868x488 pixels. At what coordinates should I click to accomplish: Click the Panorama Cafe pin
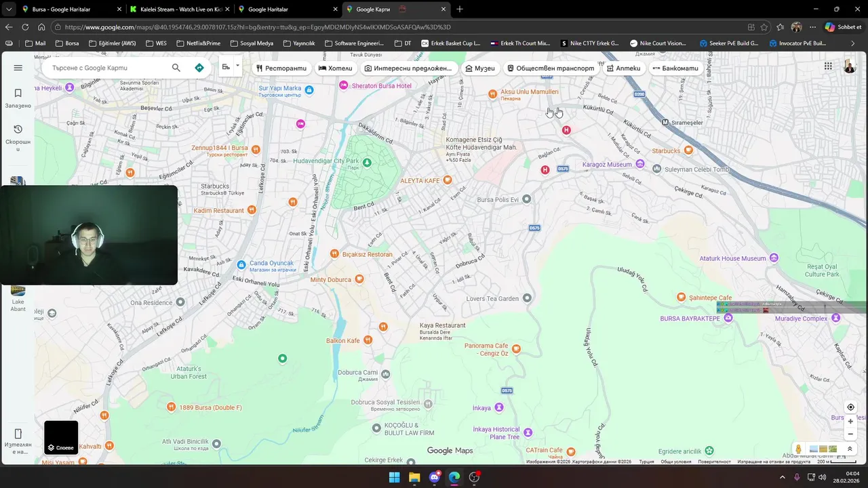click(516, 348)
